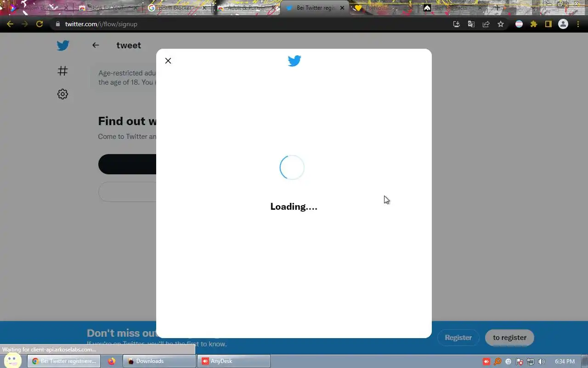The width and height of the screenshot is (588, 368).
Task: Go back using the arrow beside tweet
Action: tap(96, 45)
